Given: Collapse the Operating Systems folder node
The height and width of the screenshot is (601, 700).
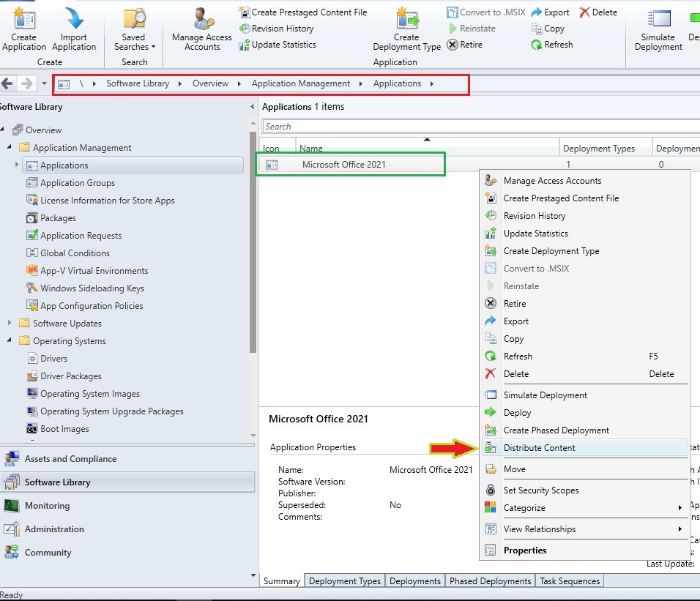Looking at the screenshot, I should (x=10, y=340).
